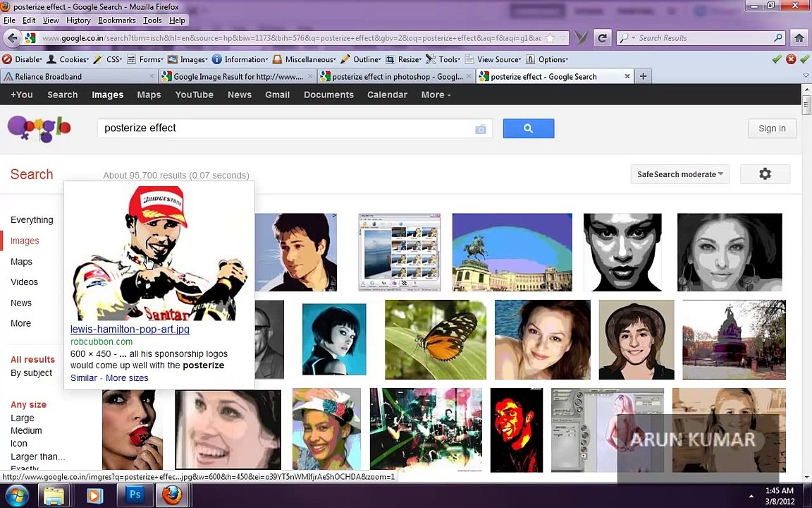Image resolution: width=812 pixels, height=508 pixels.
Task: Click in the posterize effect search field
Action: click(282, 128)
